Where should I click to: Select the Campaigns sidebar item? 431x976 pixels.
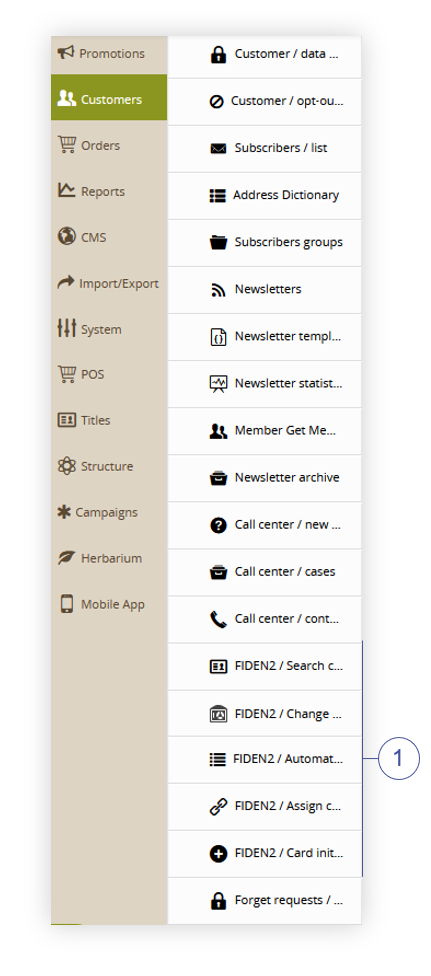tap(109, 512)
